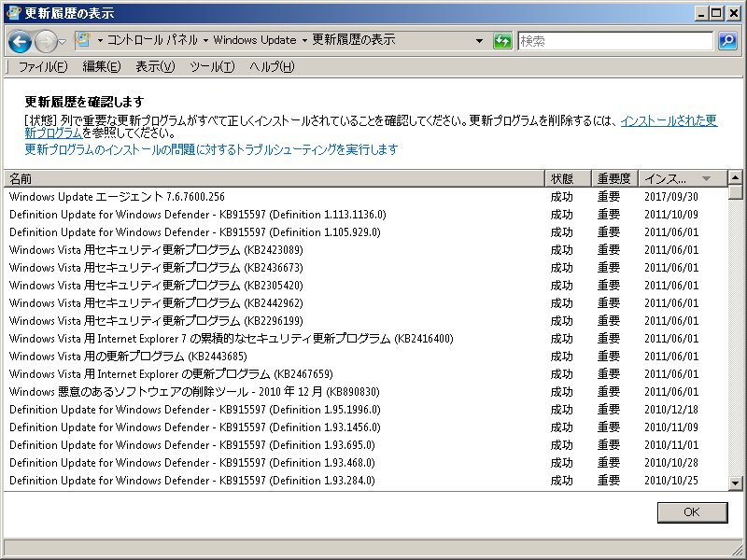747x560 pixels.
Task: Select Windows Vista update KB2443685 row
Action: tap(365, 357)
